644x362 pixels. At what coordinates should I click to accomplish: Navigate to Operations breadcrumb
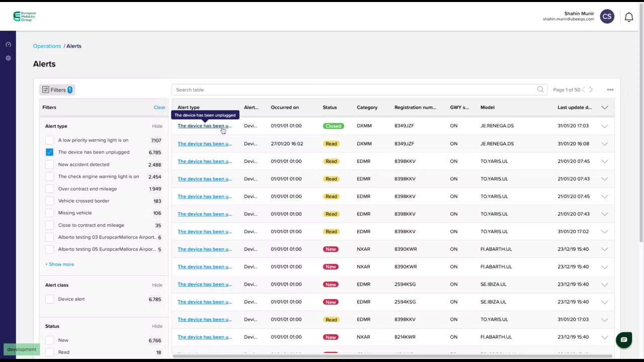(x=47, y=46)
